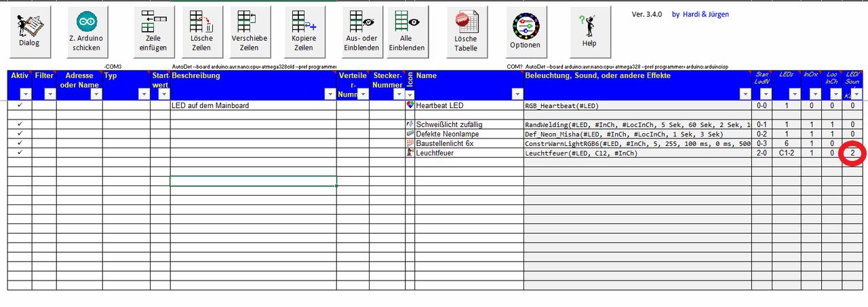Click the Baustellenlicht 6x row icon
This screenshot has width=868, height=307.
(410, 143)
